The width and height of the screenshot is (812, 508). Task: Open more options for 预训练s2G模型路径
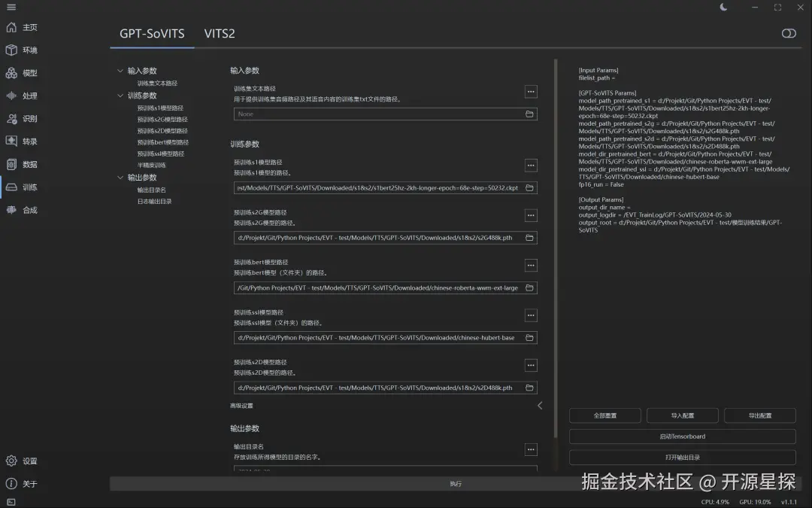point(531,216)
